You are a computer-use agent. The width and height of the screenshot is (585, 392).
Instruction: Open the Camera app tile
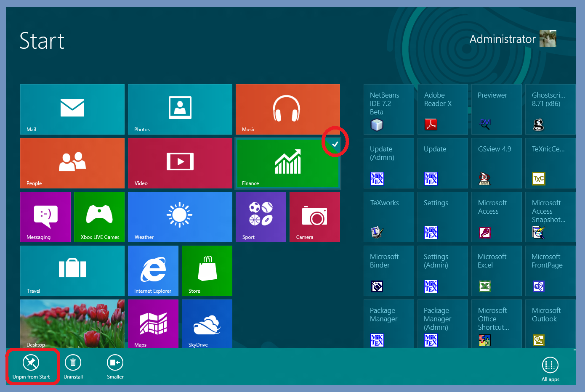click(x=314, y=217)
